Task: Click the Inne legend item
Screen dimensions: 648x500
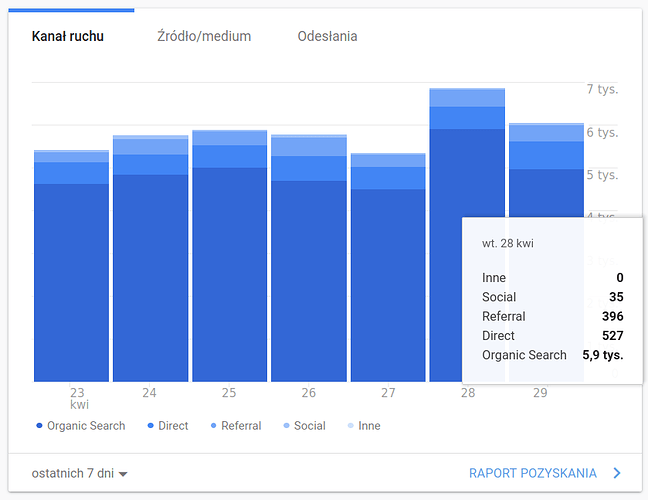Action: [x=363, y=426]
